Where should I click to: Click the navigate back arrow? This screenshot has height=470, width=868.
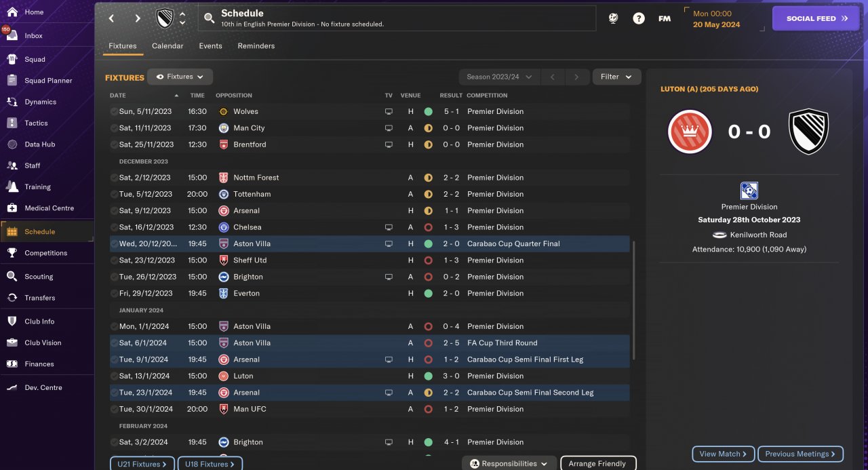(x=112, y=19)
